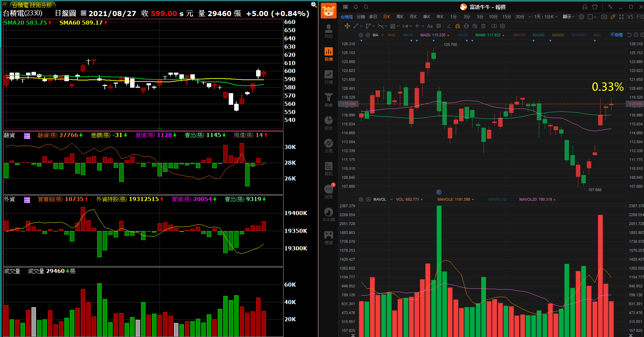
Task: Open 消息 messages with unread badge
Action: click(328, 191)
